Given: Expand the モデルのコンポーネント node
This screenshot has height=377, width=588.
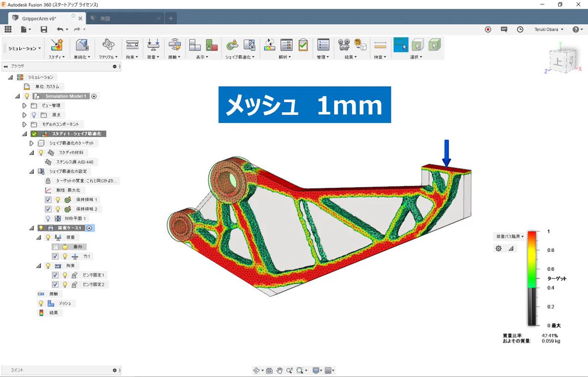Looking at the screenshot, I should [x=24, y=124].
